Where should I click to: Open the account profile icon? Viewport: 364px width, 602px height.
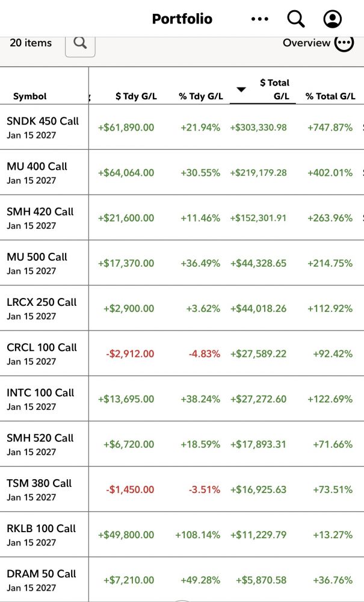pos(332,19)
